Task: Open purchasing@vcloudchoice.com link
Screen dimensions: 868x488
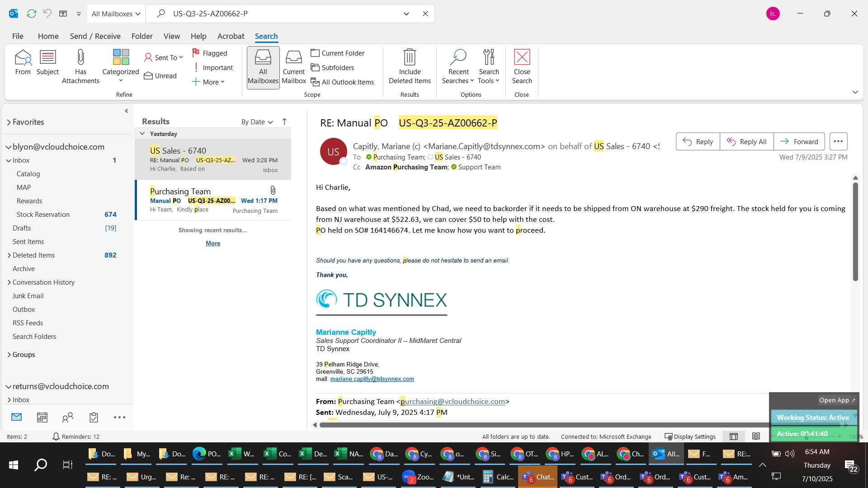Action: 453,401
